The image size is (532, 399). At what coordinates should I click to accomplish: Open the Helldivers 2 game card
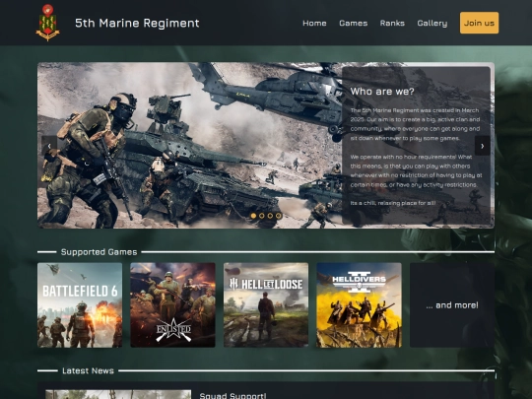[x=359, y=305]
